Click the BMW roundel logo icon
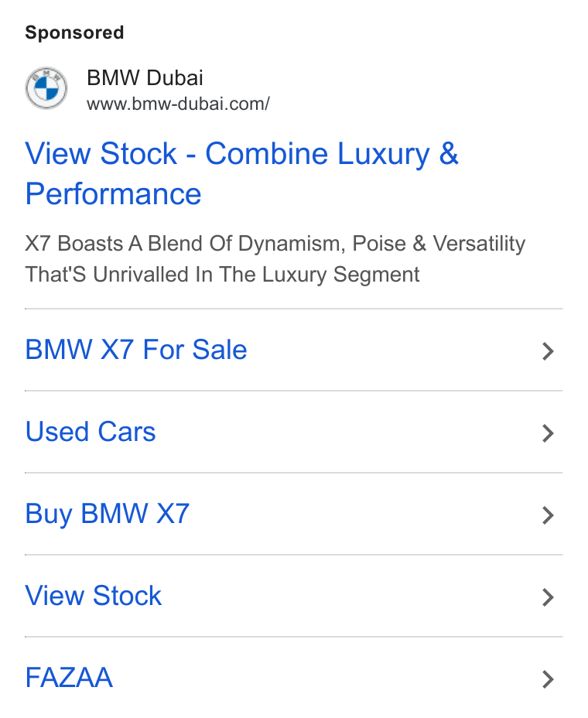 (x=46, y=88)
